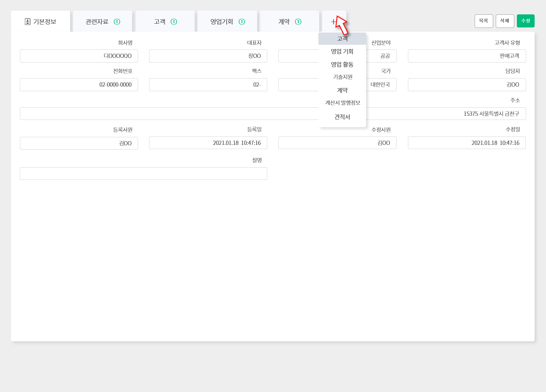Click the 기본정보 tab document icon
This screenshot has width=546, height=392.
coord(27,22)
